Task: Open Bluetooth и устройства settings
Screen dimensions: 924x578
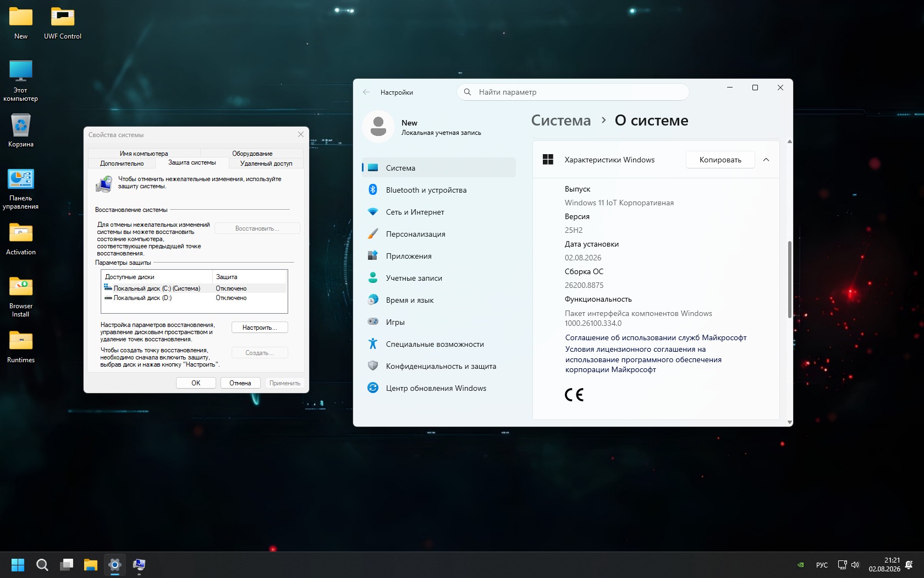Action: (x=439, y=190)
